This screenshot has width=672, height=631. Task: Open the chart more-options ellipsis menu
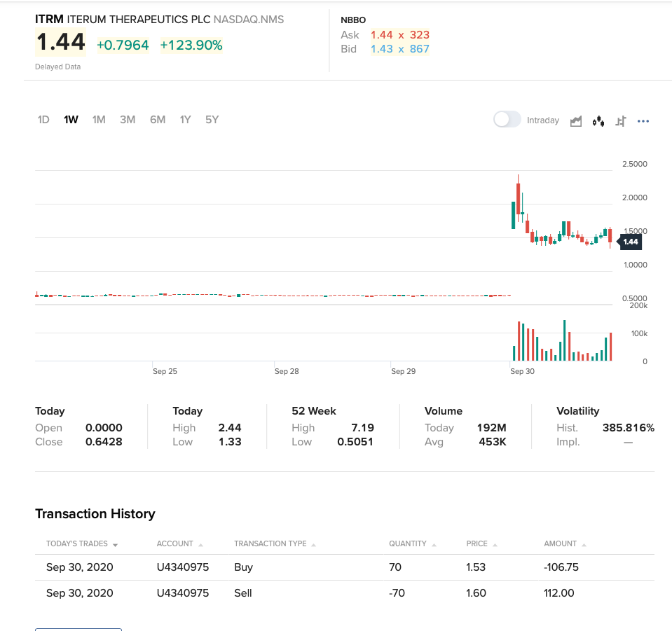point(643,121)
